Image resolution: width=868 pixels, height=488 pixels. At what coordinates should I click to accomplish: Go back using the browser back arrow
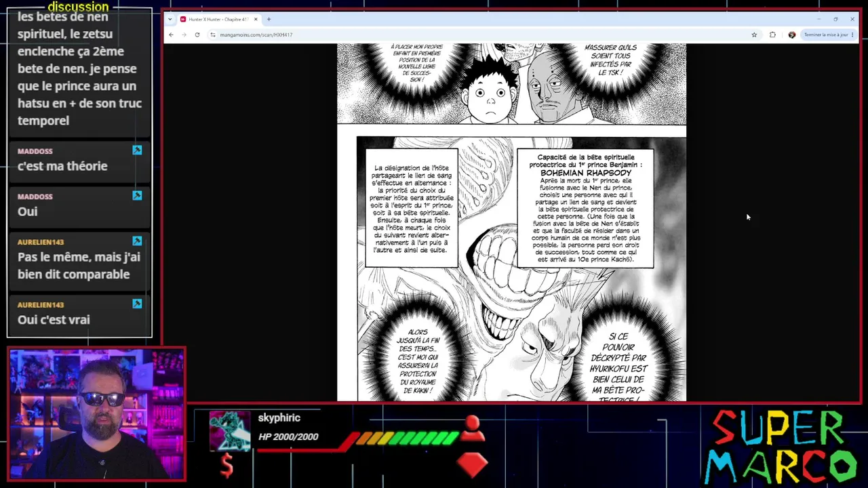tap(171, 35)
